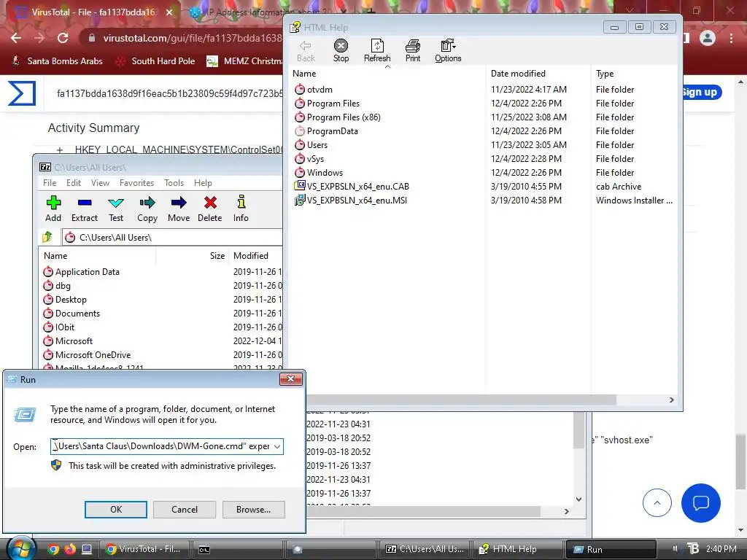Click the Print icon in HTML Help

[413, 46]
